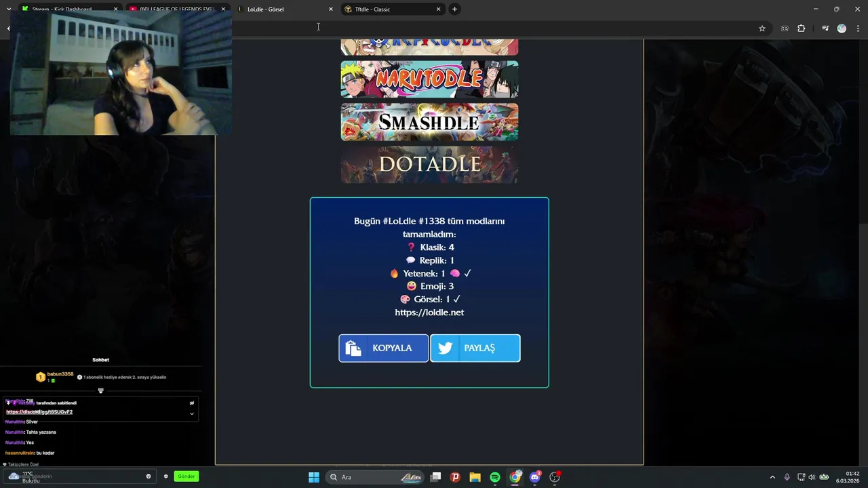The width and height of the screenshot is (868, 488).
Task: Click the microphone tray icon
Action: click(787, 477)
